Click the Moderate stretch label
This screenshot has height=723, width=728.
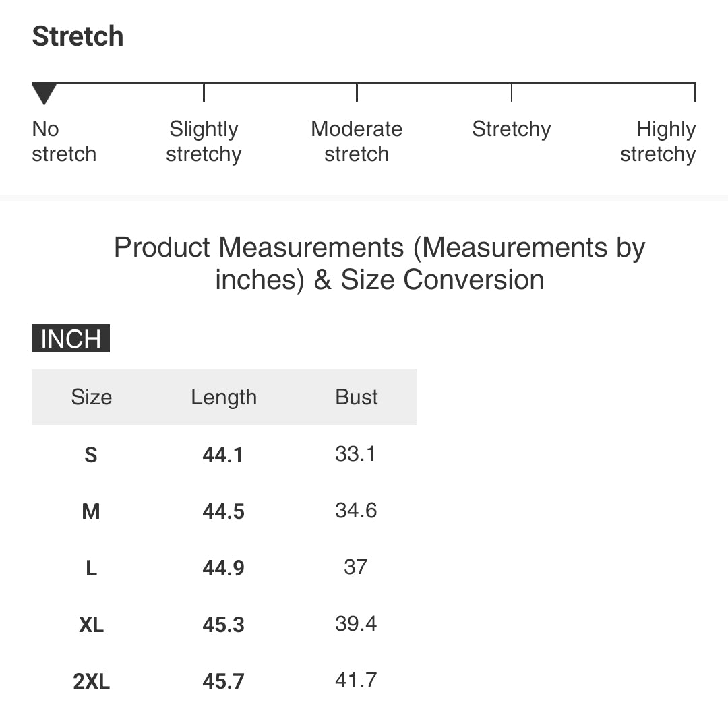[x=357, y=141]
